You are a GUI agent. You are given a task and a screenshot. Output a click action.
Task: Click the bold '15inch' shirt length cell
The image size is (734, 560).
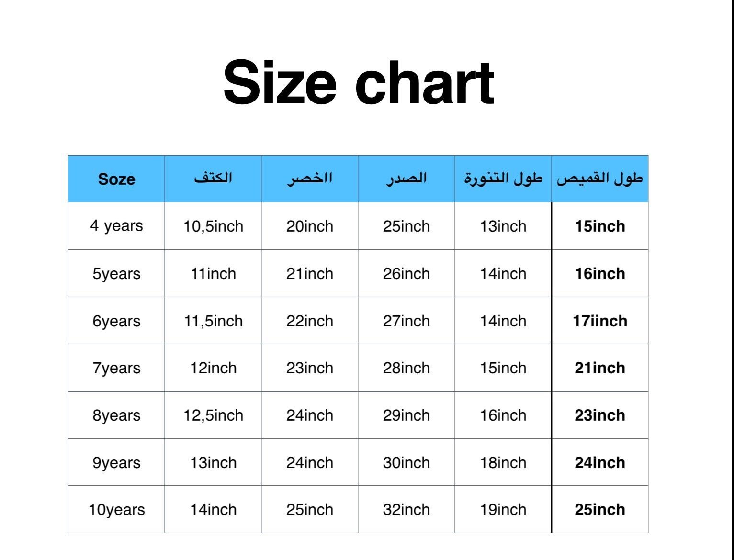pos(600,226)
